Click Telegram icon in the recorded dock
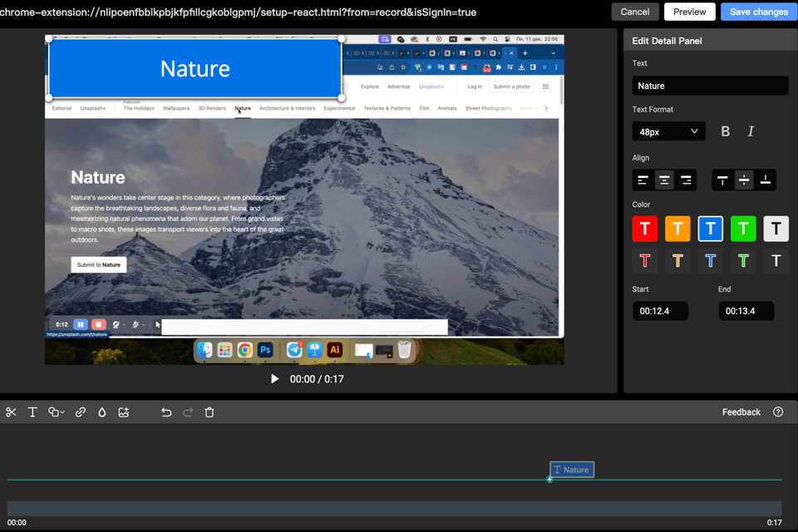Screen dimensions: 798x532 tap(294, 350)
